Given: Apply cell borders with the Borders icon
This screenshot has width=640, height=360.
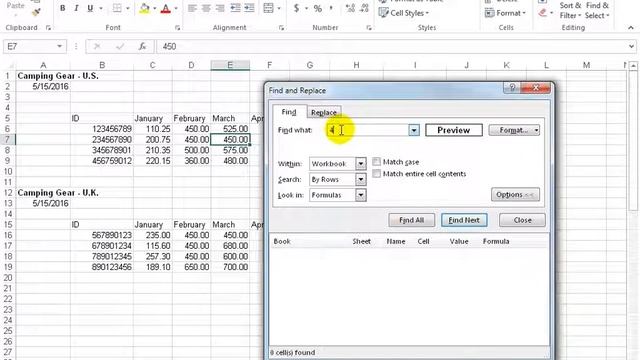Looking at the screenshot, I should 117,8.
